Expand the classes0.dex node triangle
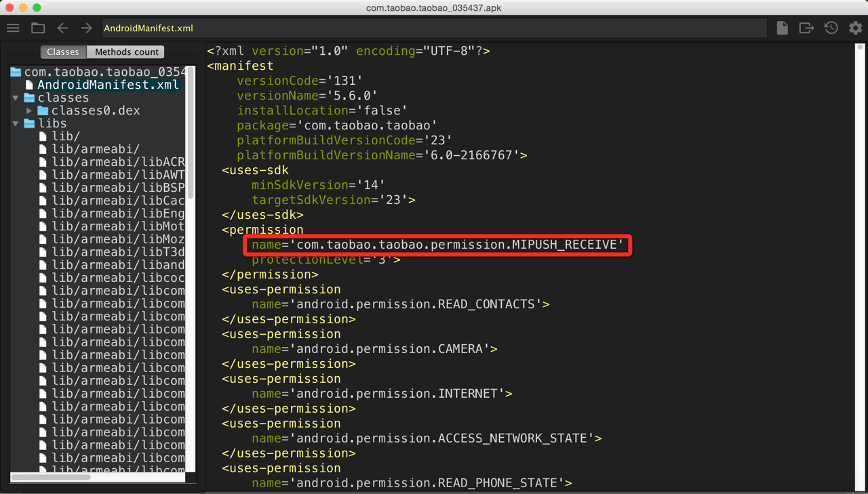The image size is (868, 494). [29, 111]
